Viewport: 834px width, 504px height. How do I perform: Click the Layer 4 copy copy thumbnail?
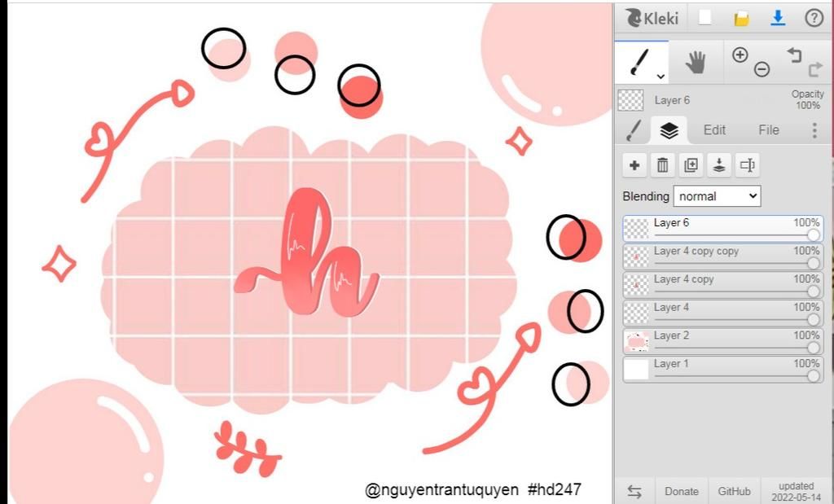click(637, 257)
